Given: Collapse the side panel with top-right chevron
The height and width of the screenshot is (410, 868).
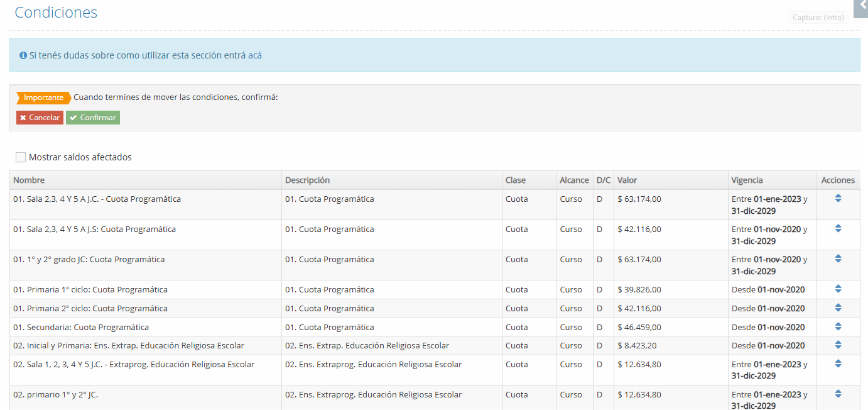Looking at the screenshot, I should click(x=862, y=6).
